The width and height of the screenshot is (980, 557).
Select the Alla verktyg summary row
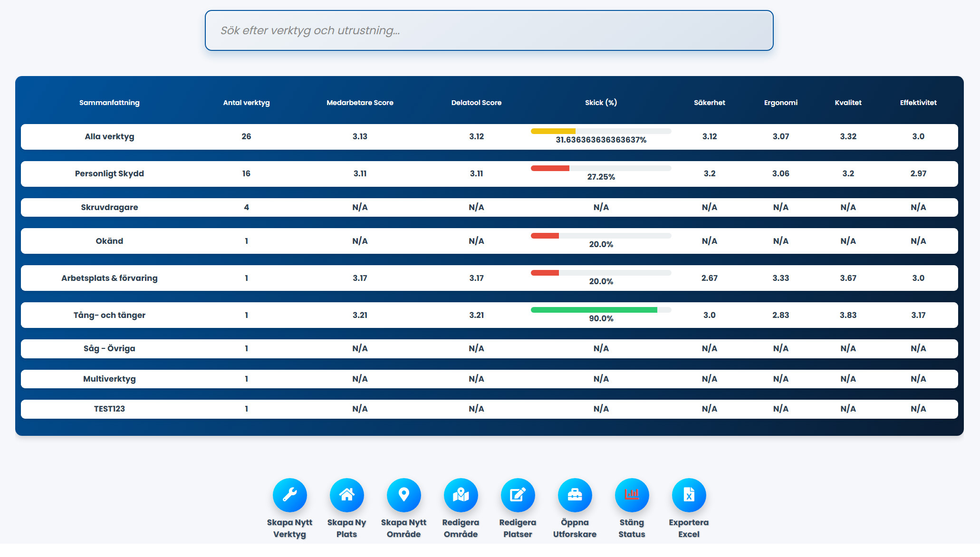(109, 136)
